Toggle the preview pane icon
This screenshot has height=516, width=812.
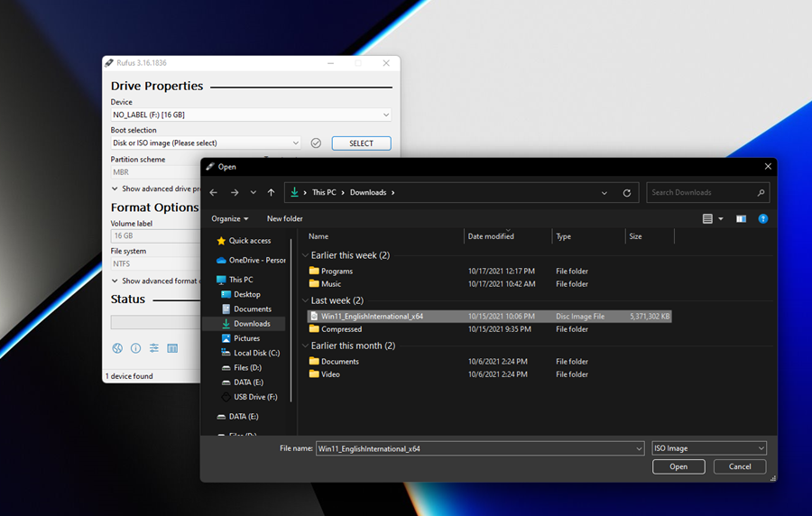(741, 219)
